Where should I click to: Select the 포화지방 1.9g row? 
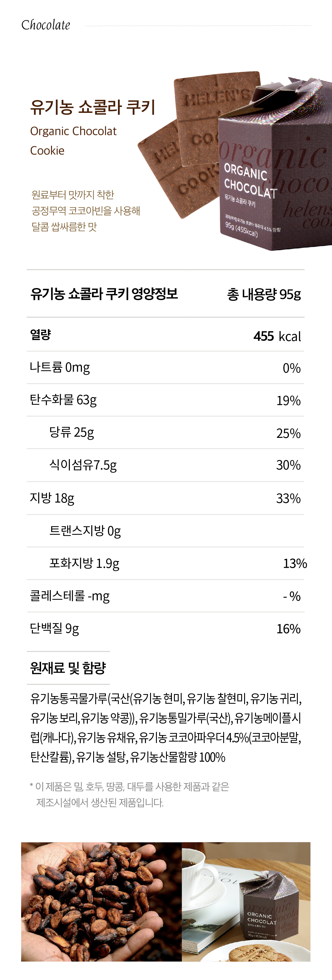click(x=166, y=563)
